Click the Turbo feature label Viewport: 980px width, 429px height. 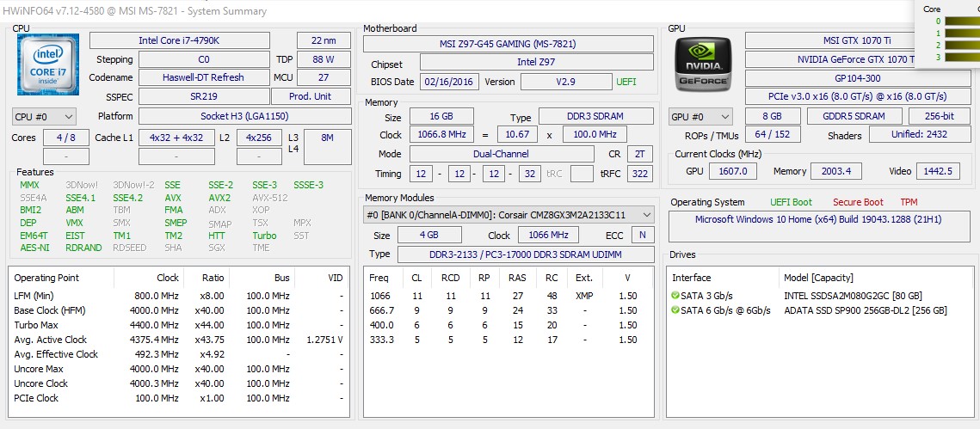pos(264,236)
